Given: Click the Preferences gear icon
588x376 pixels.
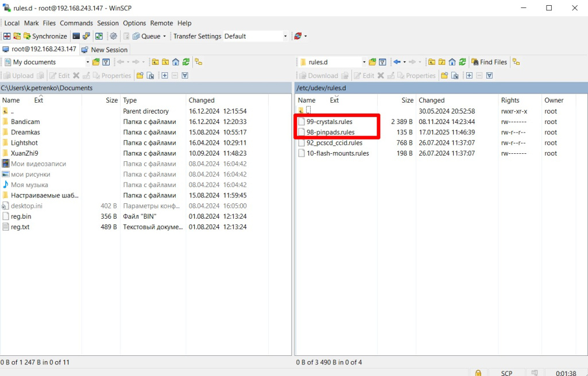Looking at the screenshot, I should (x=114, y=36).
